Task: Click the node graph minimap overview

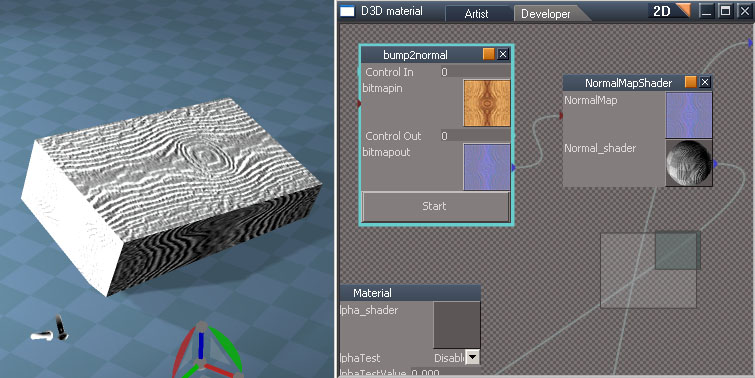Action: coord(650,270)
